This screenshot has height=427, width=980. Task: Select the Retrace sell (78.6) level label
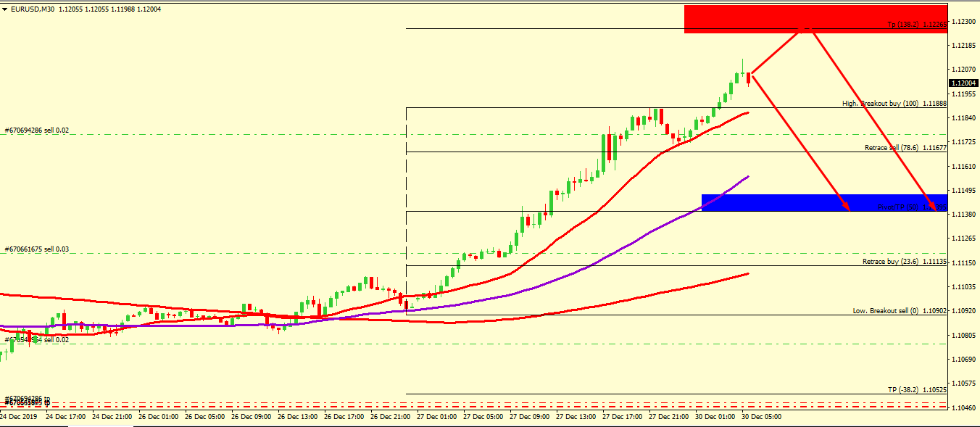(905, 148)
